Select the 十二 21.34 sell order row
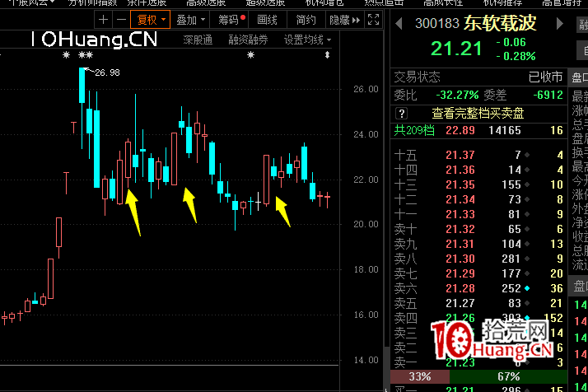Screen dimensions: 588x392 tap(478, 199)
